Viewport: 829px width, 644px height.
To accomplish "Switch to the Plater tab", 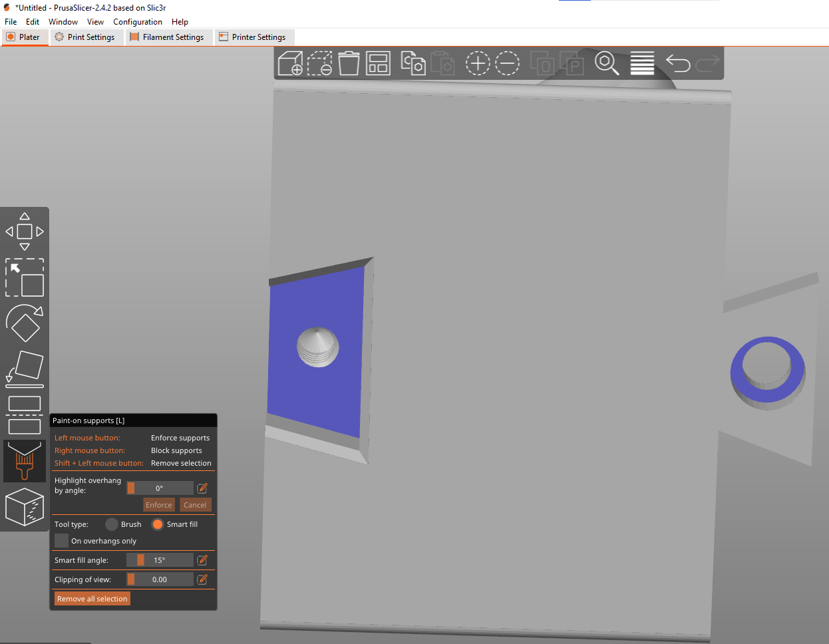I will click(25, 37).
